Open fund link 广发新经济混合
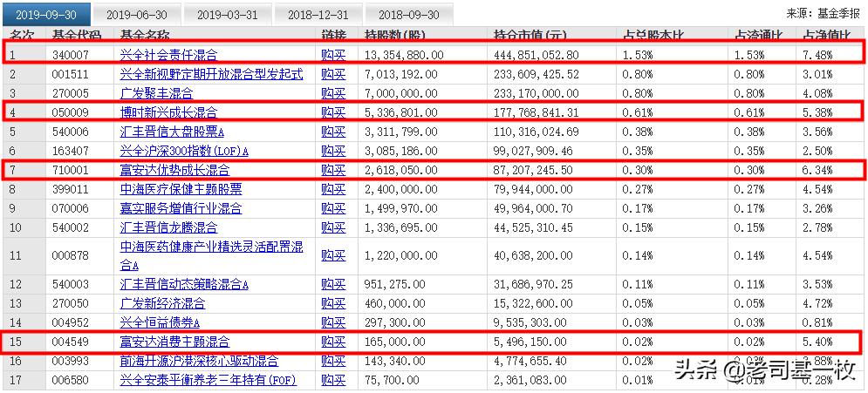Image resolution: width=868 pixels, height=393 pixels. click(163, 303)
